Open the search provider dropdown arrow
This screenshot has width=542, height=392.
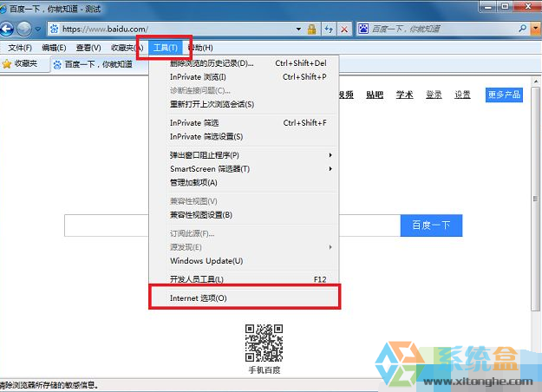536,29
